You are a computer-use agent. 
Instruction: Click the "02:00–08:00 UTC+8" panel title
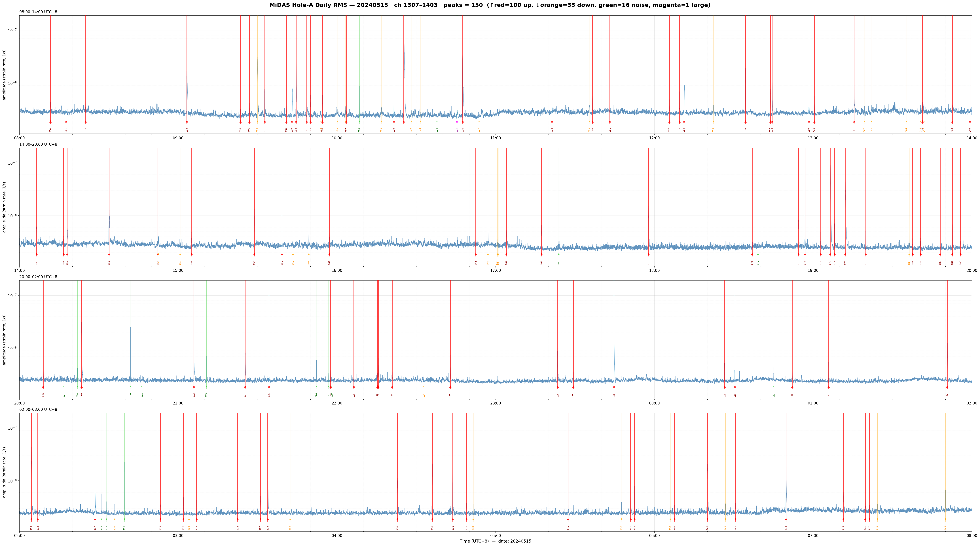38,409
